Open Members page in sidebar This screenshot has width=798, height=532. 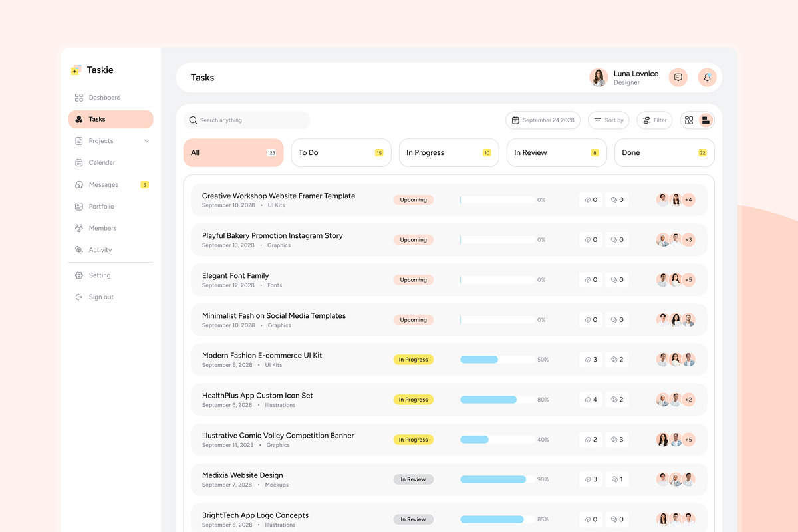tap(102, 229)
